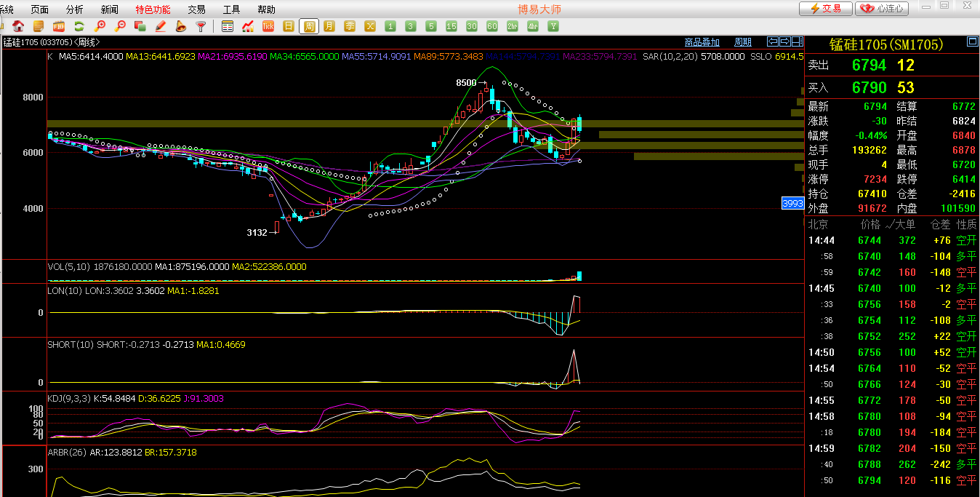Open the 工具 menu
Screen dimensions: 980x497
click(x=231, y=9)
